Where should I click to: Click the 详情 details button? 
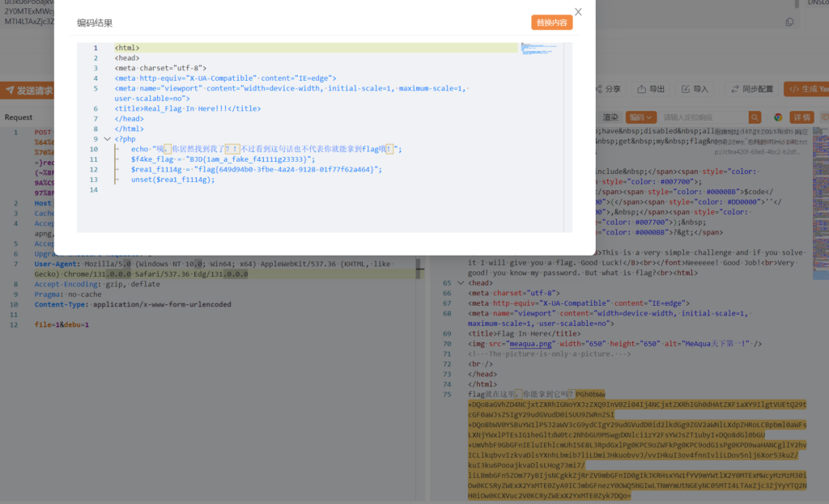(801, 117)
